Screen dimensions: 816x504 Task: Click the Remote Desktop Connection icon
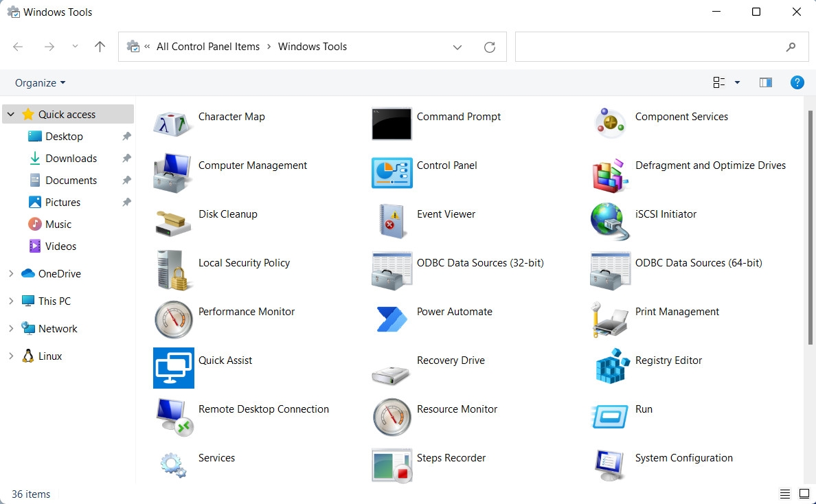click(x=175, y=417)
